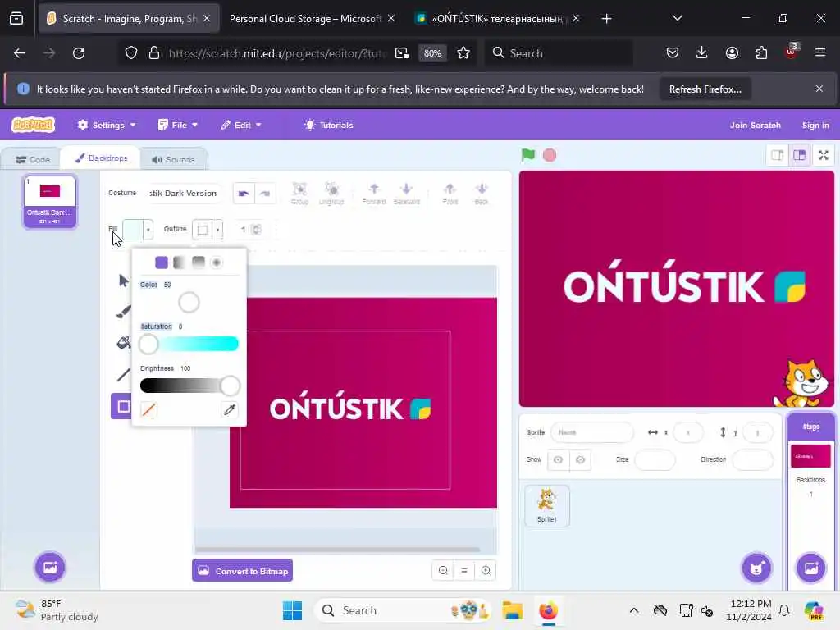Click the Back layer icon
This screenshot has height=630, width=840.
point(481,194)
